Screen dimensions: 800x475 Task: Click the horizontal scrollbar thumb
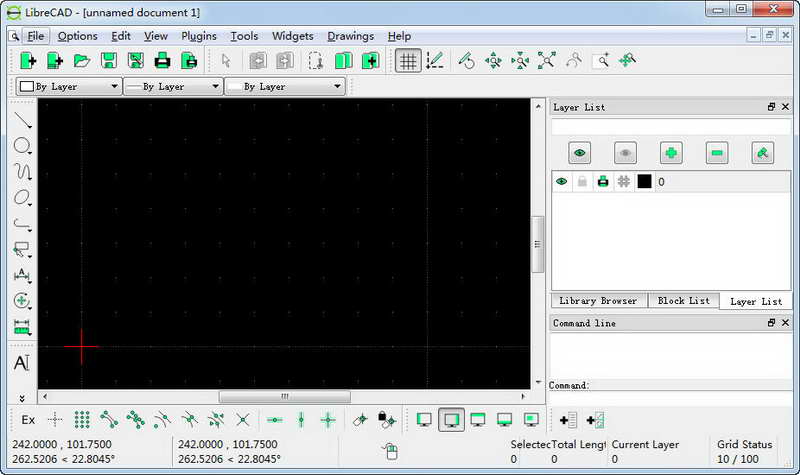(x=285, y=396)
